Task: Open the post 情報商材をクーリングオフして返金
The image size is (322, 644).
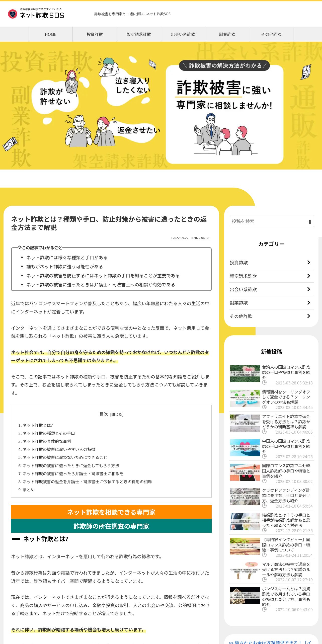Action: point(286,397)
